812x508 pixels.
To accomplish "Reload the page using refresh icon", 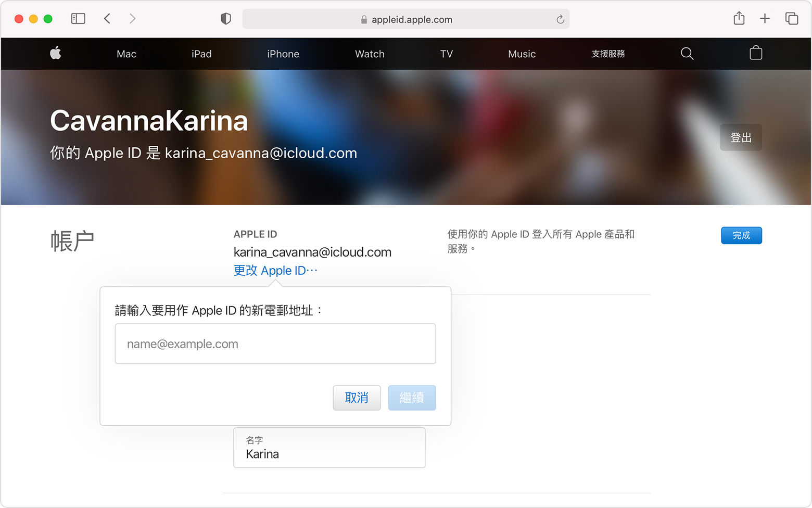I will point(560,19).
